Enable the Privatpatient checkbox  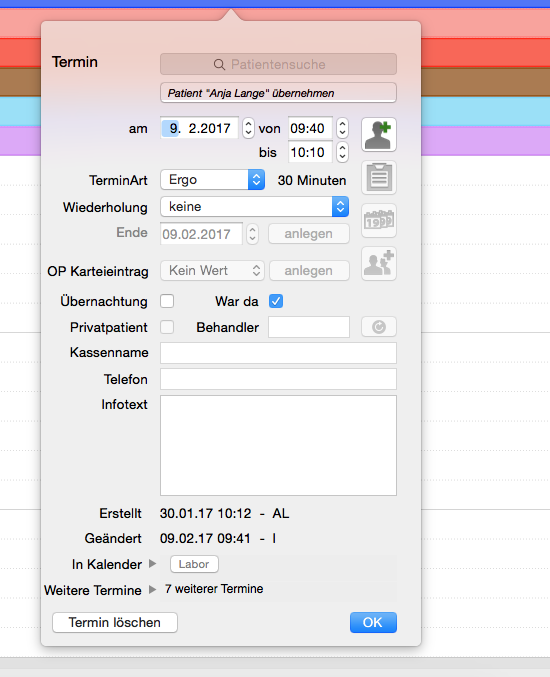167,327
